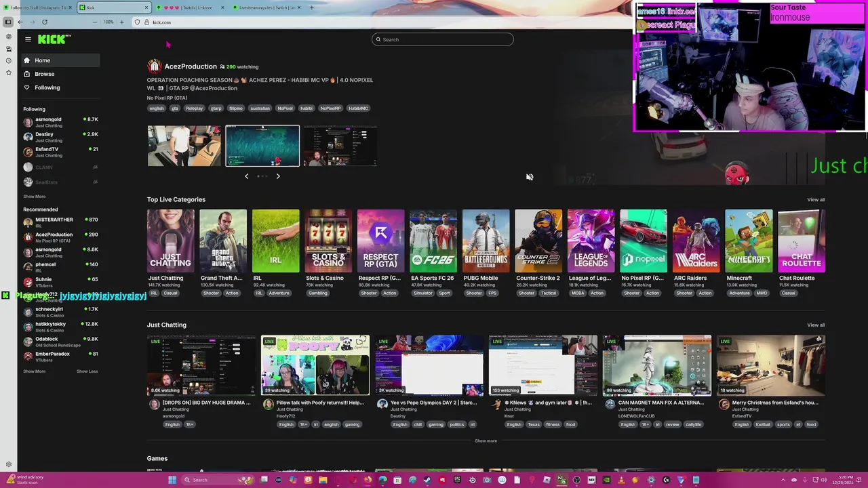Open the Minecraft category card

749,241
